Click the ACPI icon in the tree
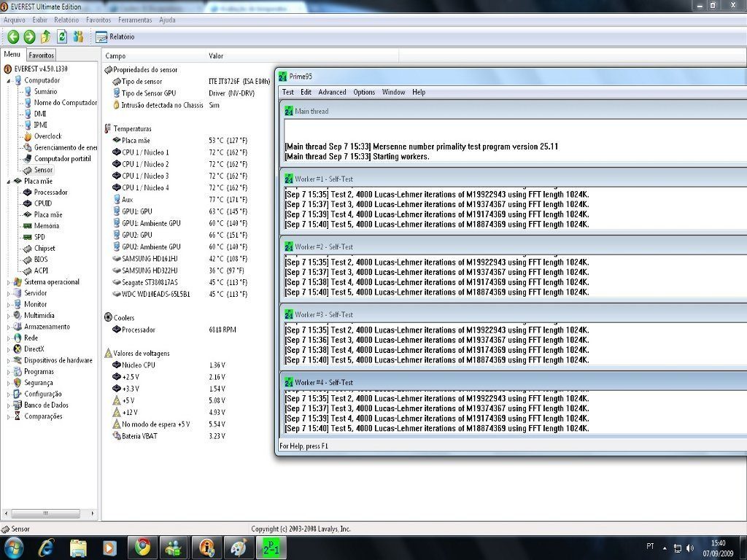The image size is (747, 560). click(x=28, y=271)
